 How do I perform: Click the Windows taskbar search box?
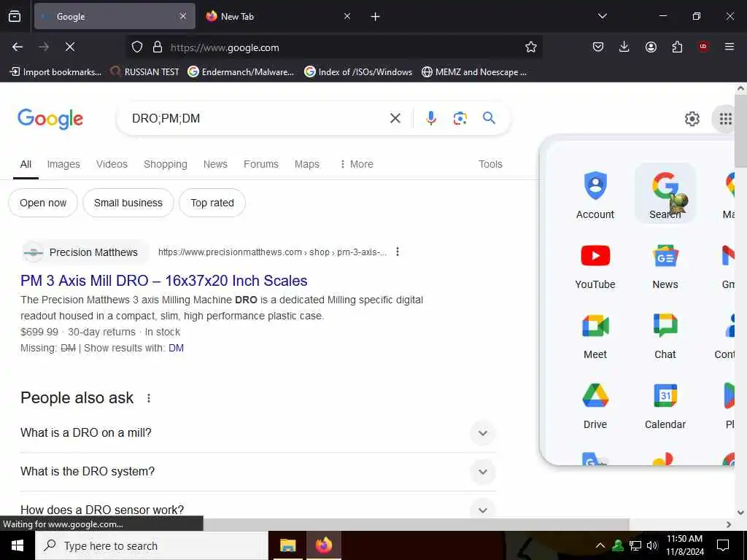click(152, 545)
